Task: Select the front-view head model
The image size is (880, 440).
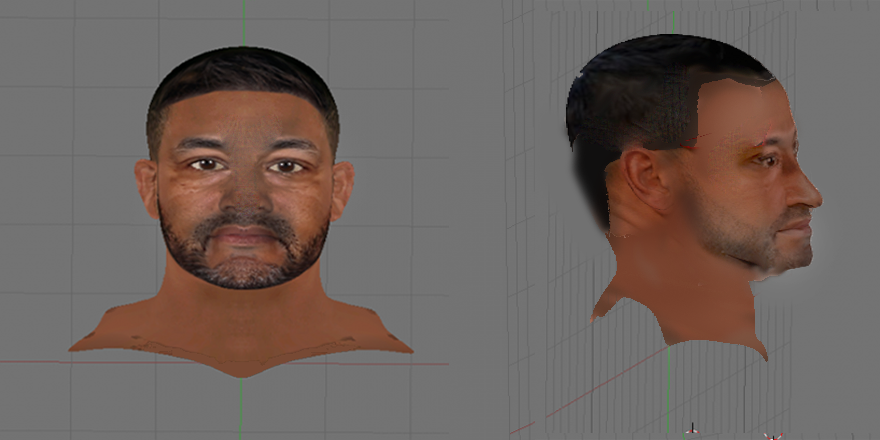Action: 241,212
